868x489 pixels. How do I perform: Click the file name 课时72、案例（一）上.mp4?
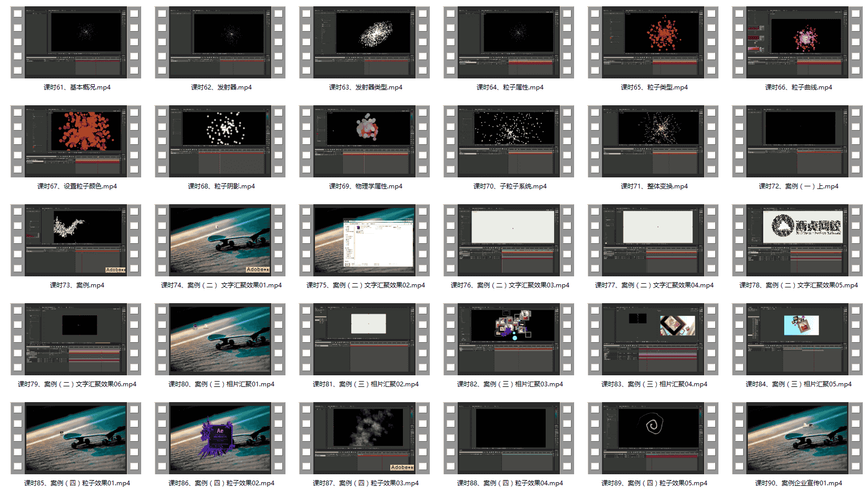click(798, 186)
